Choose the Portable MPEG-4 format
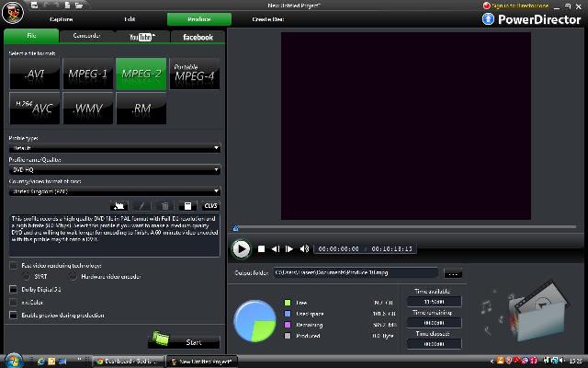 tap(195, 74)
